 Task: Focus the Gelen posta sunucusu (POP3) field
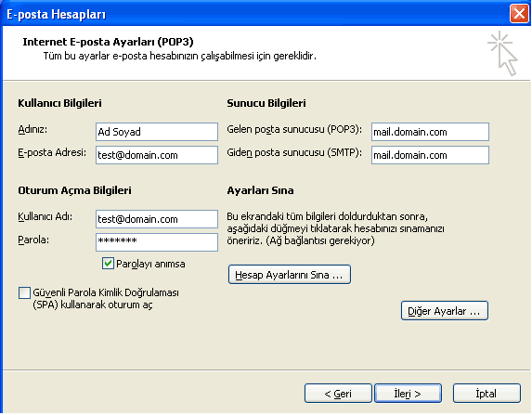(x=430, y=132)
